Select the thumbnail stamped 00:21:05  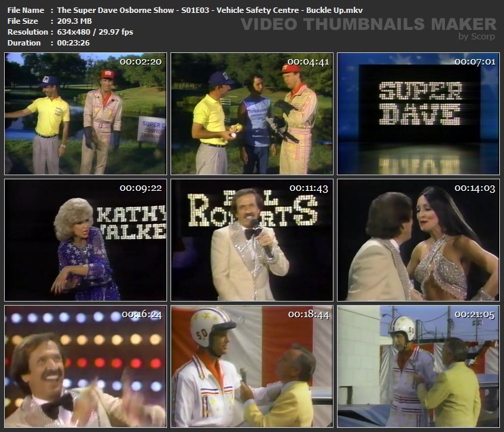tap(418, 366)
